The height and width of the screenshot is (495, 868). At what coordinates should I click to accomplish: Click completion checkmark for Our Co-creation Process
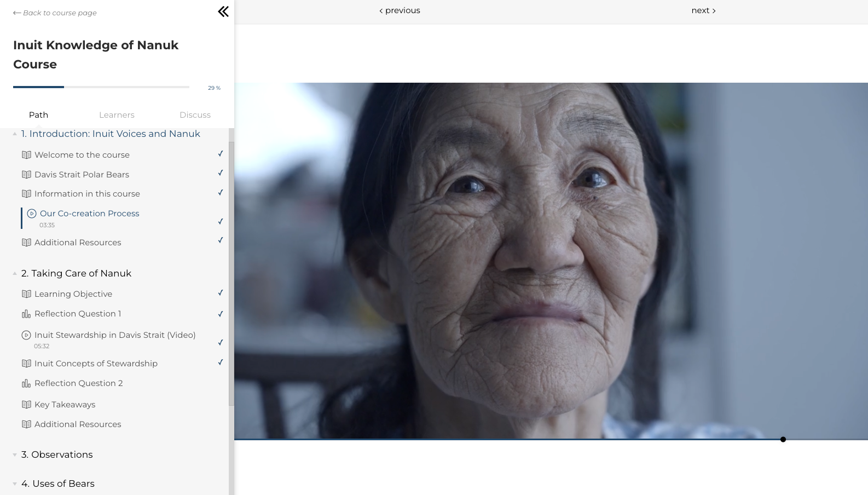click(x=221, y=221)
